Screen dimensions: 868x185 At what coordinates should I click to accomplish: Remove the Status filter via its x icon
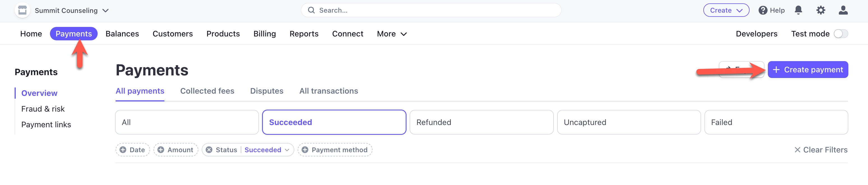click(209, 150)
